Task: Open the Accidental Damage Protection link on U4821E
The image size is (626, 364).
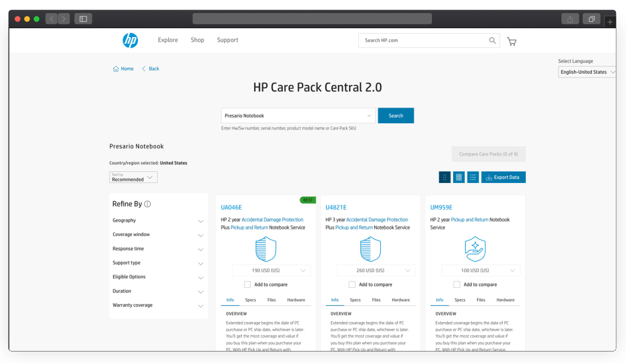Action: pos(377,219)
